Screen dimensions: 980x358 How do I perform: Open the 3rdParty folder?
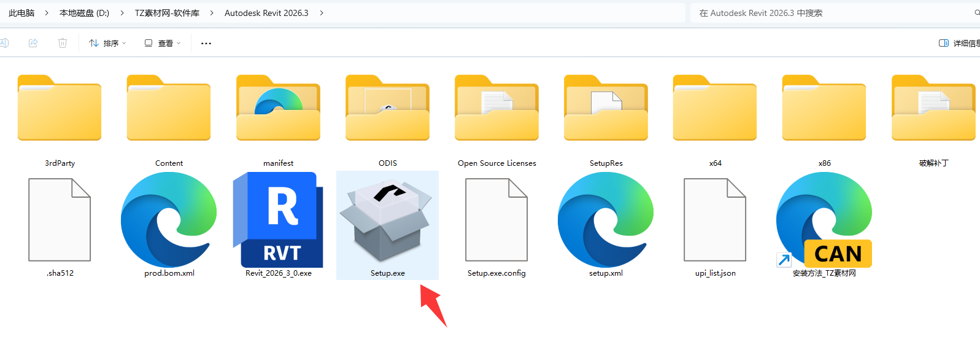[60, 108]
